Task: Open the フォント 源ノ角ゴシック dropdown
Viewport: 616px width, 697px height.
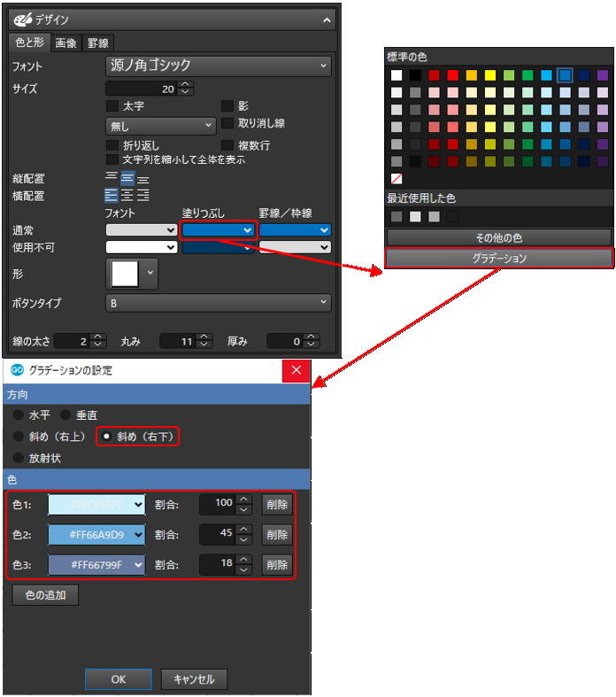Action: click(x=219, y=66)
